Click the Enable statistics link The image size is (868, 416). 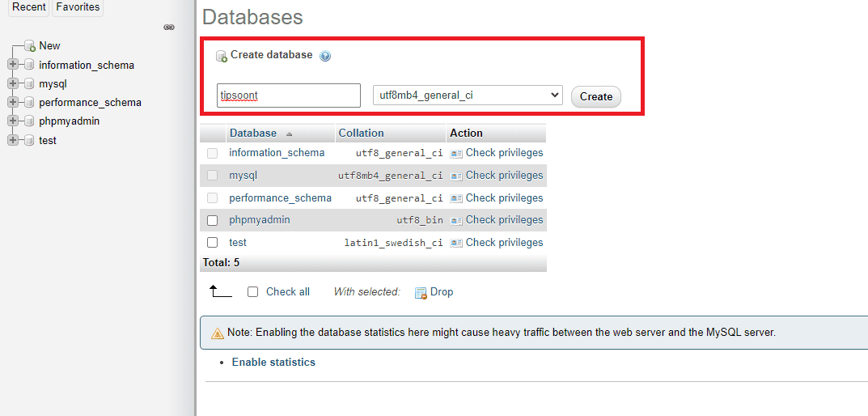[273, 363]
